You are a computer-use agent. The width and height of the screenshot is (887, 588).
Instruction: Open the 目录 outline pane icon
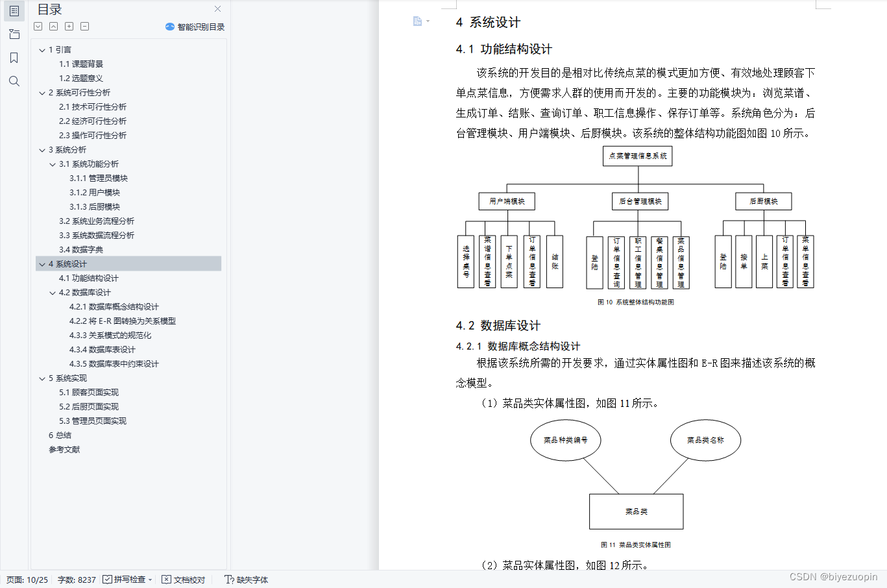(14, 11)
